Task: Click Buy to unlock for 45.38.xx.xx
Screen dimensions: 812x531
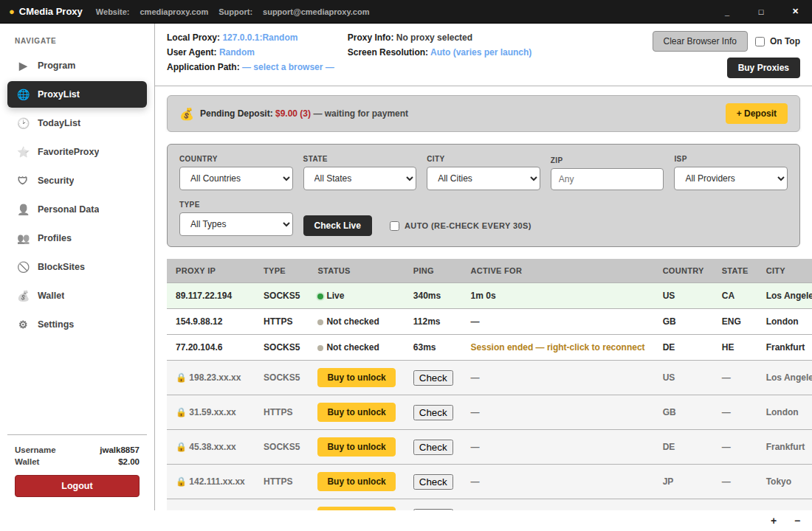Action: pyautogui.click(x=357, y=447)
